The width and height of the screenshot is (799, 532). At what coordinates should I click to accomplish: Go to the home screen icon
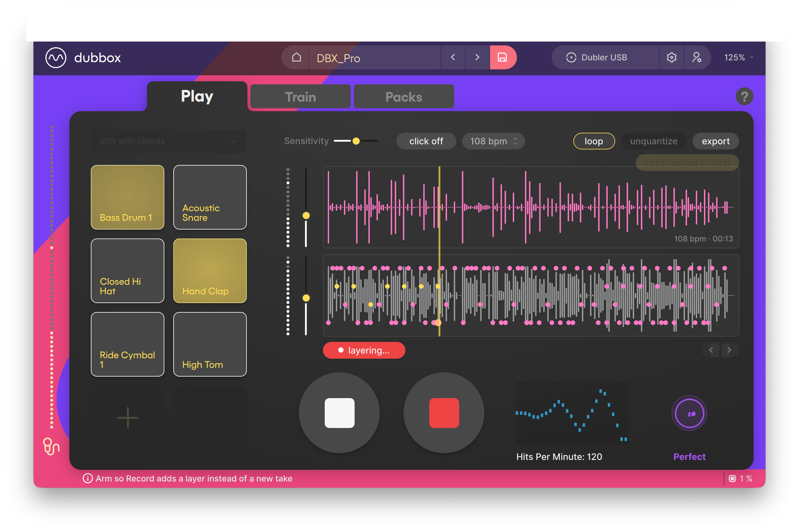pos(296,57)
